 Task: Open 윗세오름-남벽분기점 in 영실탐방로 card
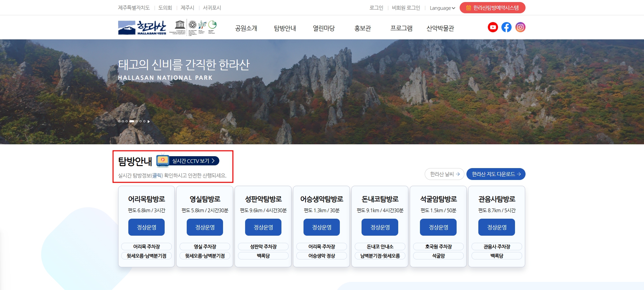(x=205, y=256)
